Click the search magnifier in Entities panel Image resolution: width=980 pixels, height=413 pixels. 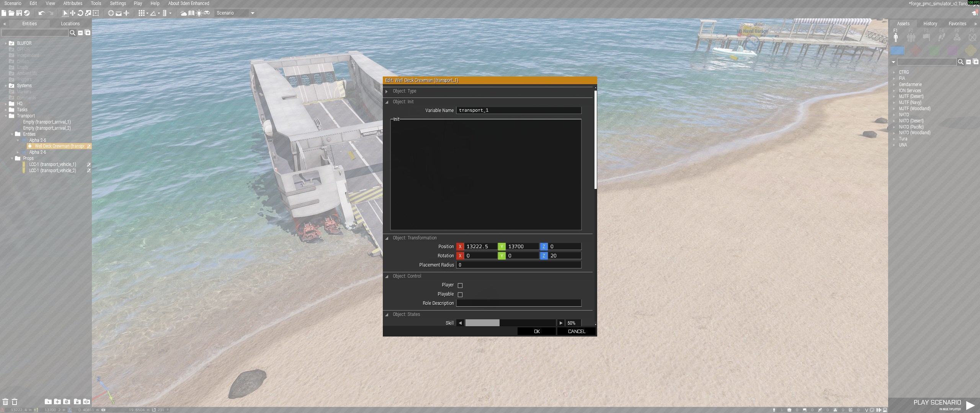click(x=72, y=33)
